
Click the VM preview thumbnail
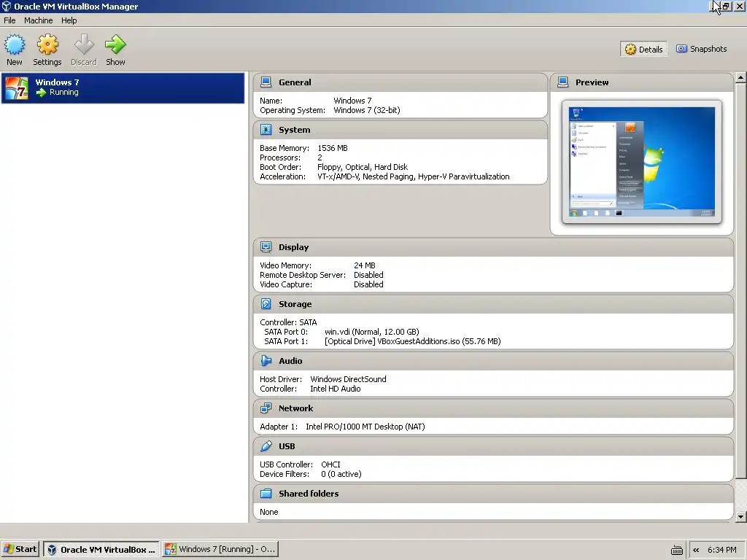point(642,162)
